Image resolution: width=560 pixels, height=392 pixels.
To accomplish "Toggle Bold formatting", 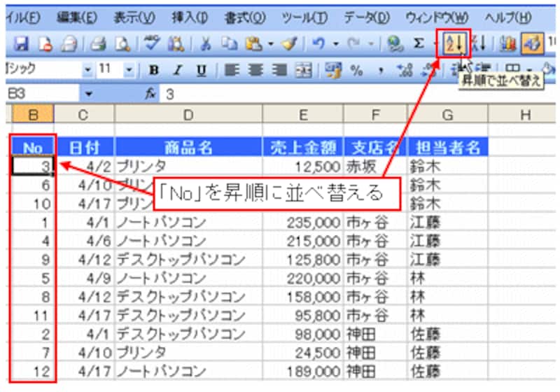I will 154,70.
